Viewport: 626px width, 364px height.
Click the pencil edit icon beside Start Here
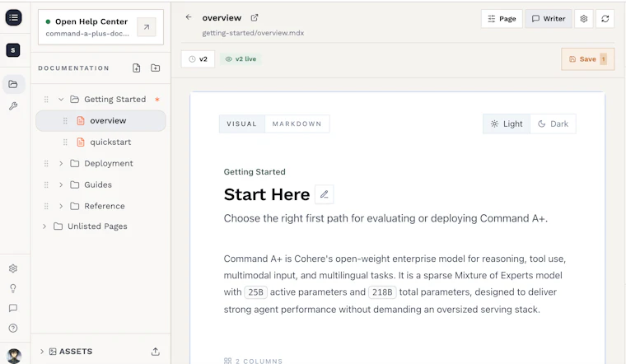point(325,194)
